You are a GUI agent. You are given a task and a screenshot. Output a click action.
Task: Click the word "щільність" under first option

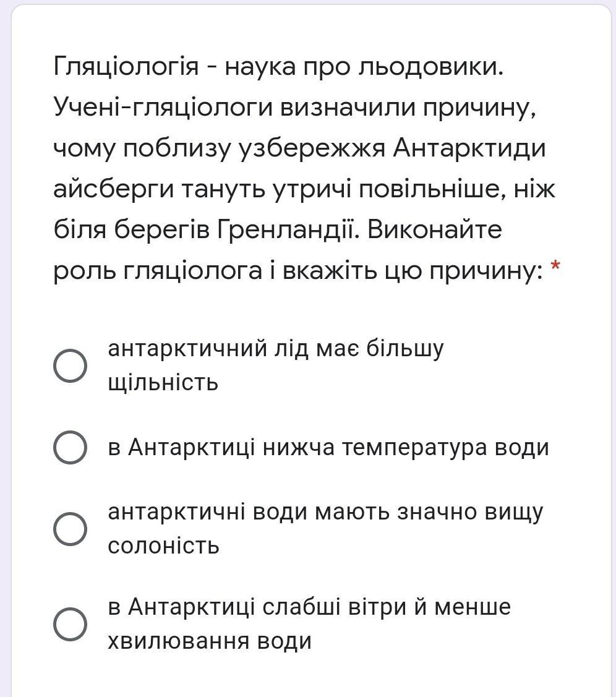tap(163, 383)
